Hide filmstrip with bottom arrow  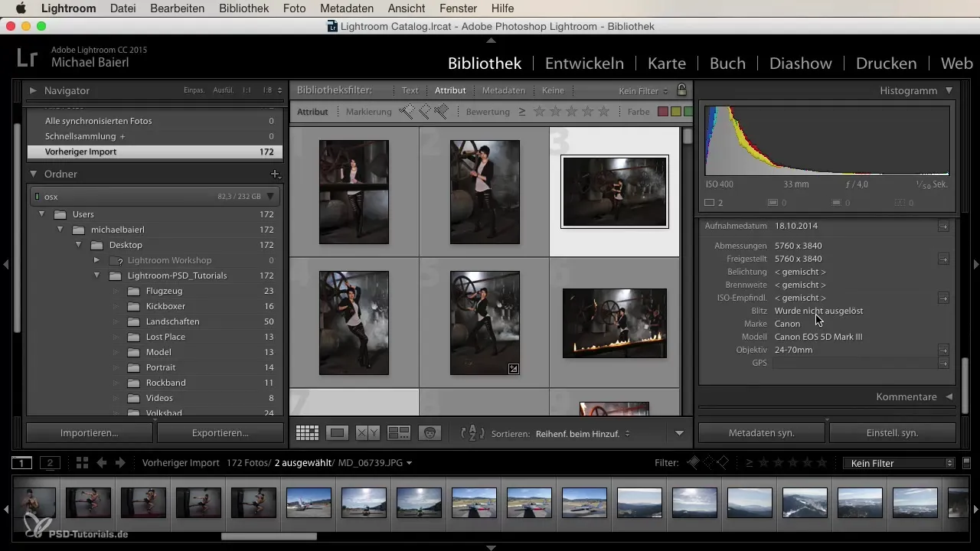[x=491, y=547]
